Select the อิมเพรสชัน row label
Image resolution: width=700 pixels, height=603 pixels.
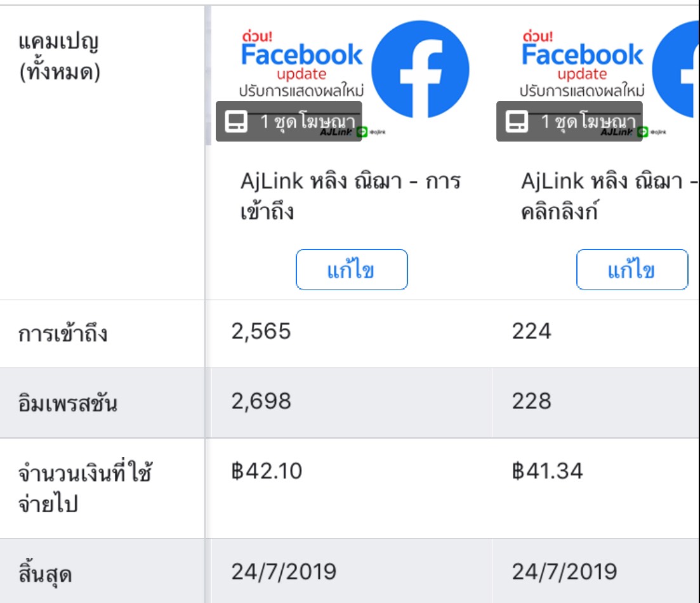[x=68, y=403]
